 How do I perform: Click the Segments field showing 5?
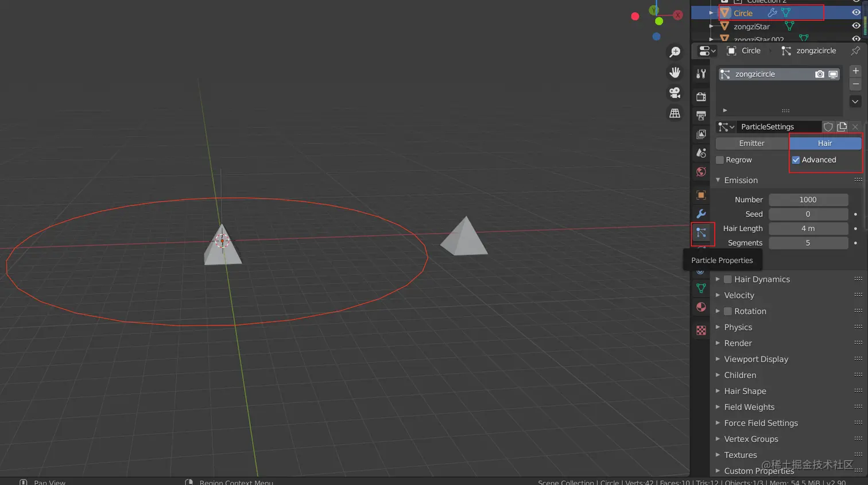coord(808,243)
